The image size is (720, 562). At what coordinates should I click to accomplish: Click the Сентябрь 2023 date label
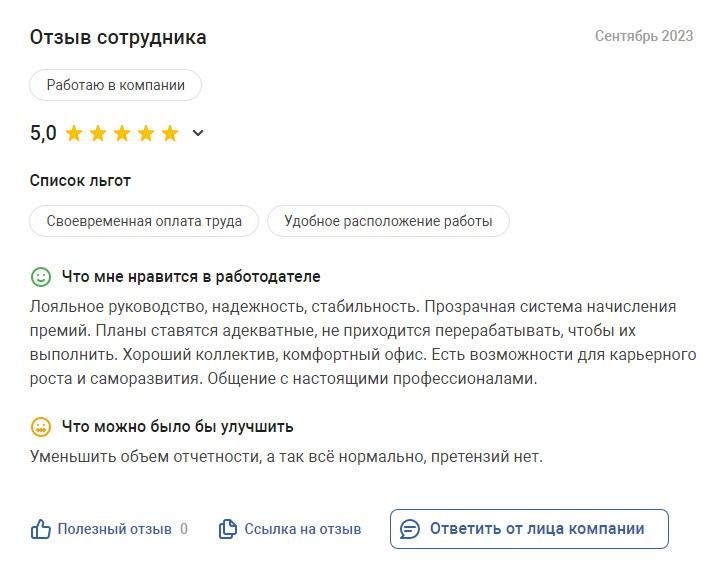(644, 36)
